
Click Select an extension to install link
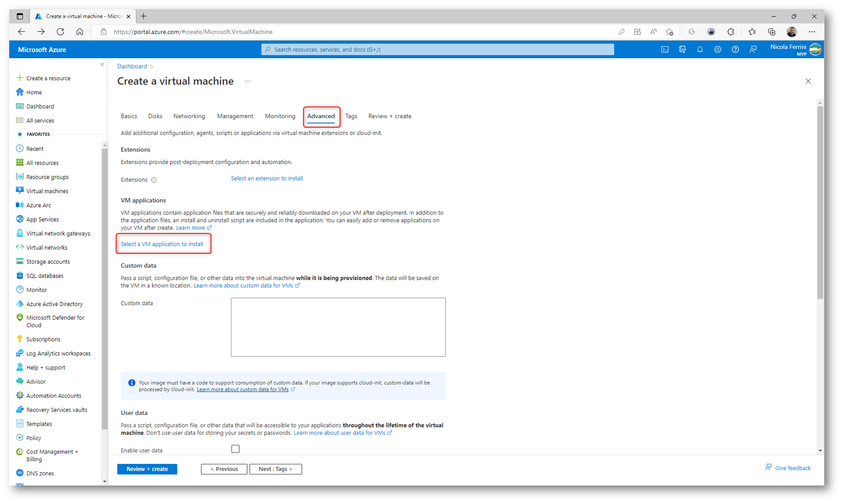pyautogui.click(x=267, y=178)
